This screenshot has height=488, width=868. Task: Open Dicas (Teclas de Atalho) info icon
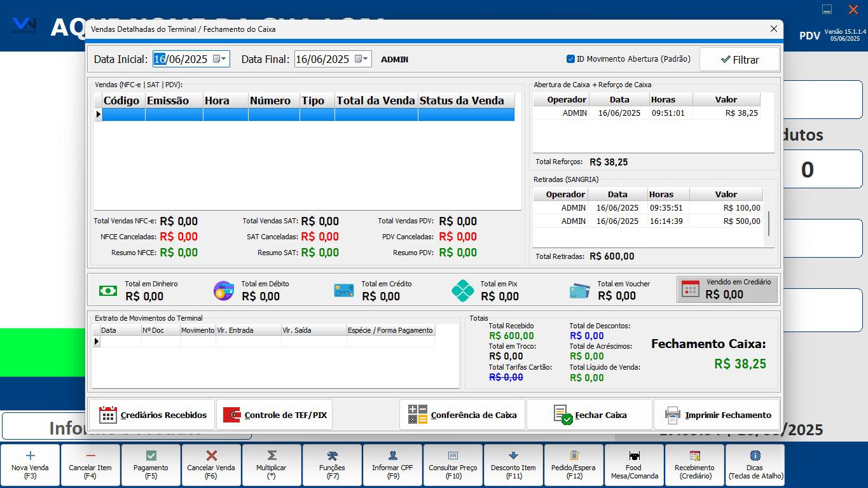pyautogui.click(x=755, y=456)
